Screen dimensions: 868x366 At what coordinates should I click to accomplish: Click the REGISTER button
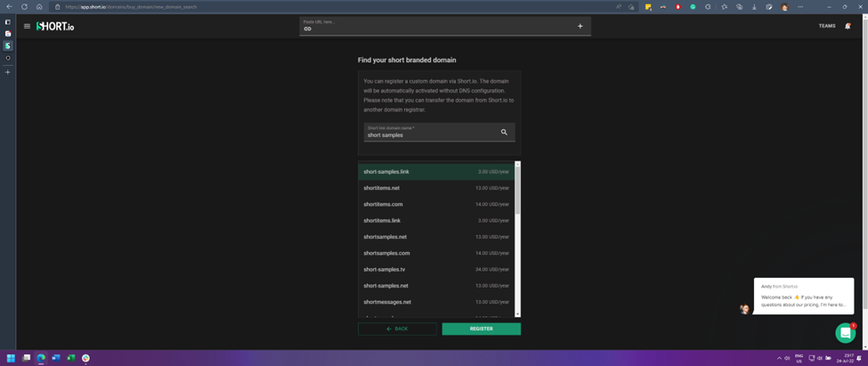(481, 329)
